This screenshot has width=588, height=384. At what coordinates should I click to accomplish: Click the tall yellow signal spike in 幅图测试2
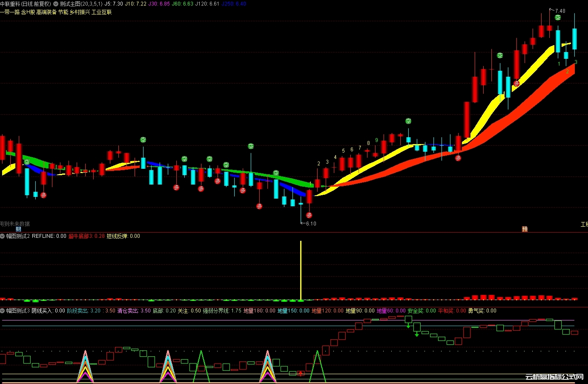tap(301, 271)
